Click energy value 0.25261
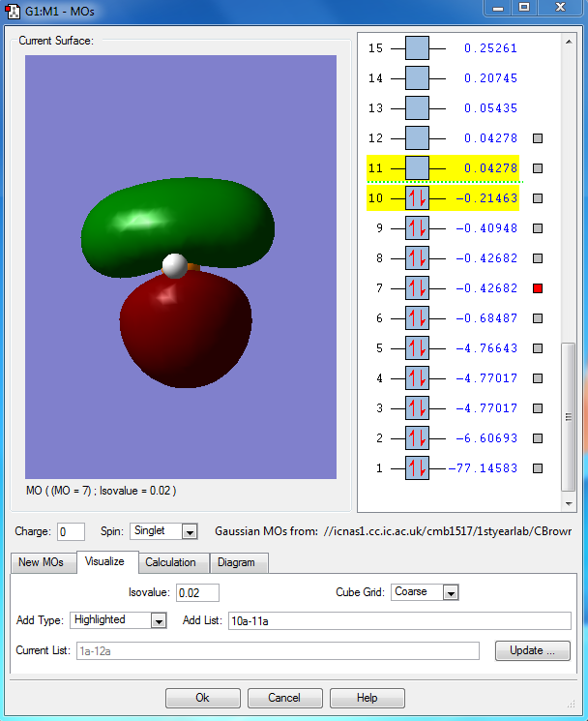The width and height of the screenshot is (588, 721). 490,48
